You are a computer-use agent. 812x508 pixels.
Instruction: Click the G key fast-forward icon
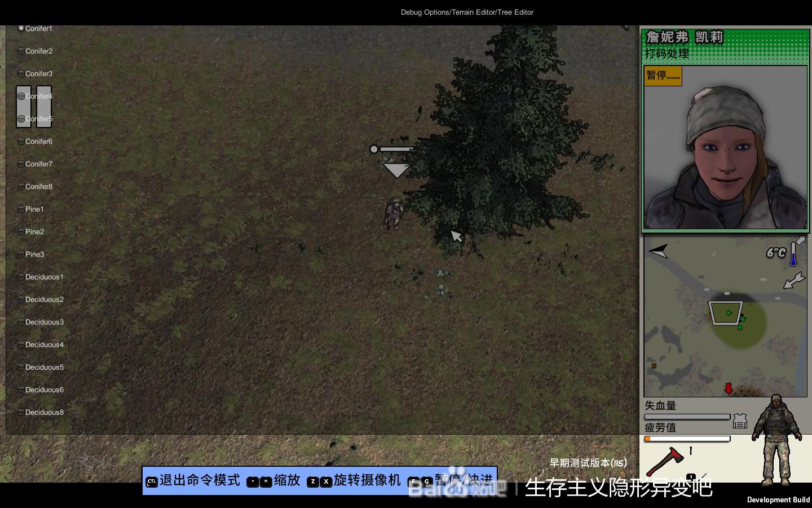click(x=427, y=481)
